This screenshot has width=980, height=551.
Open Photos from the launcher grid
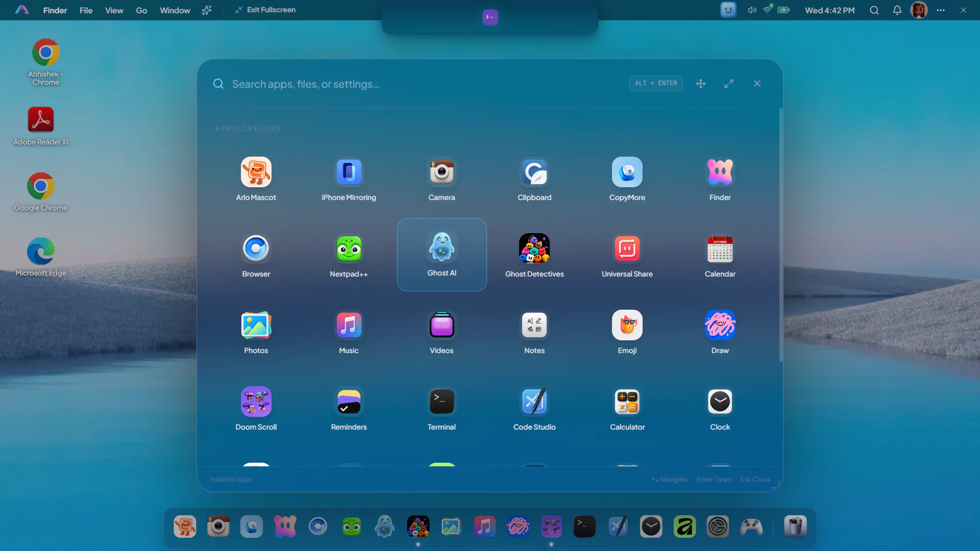click(x=256, y=332)
